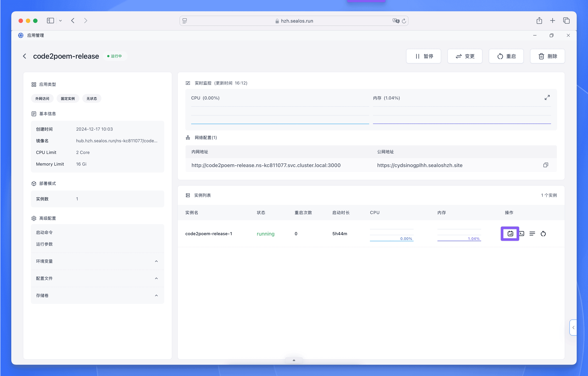
Task: Open a new Safari tab
Action: pyautogui.click(x=552, y=21)
